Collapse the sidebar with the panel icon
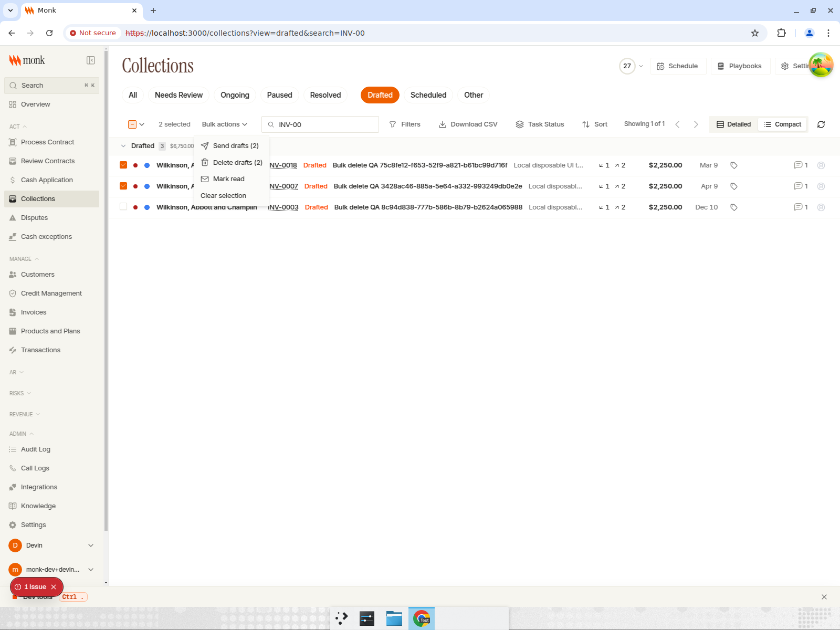Viewport: 840px width, 630px height. coord(91,60)
